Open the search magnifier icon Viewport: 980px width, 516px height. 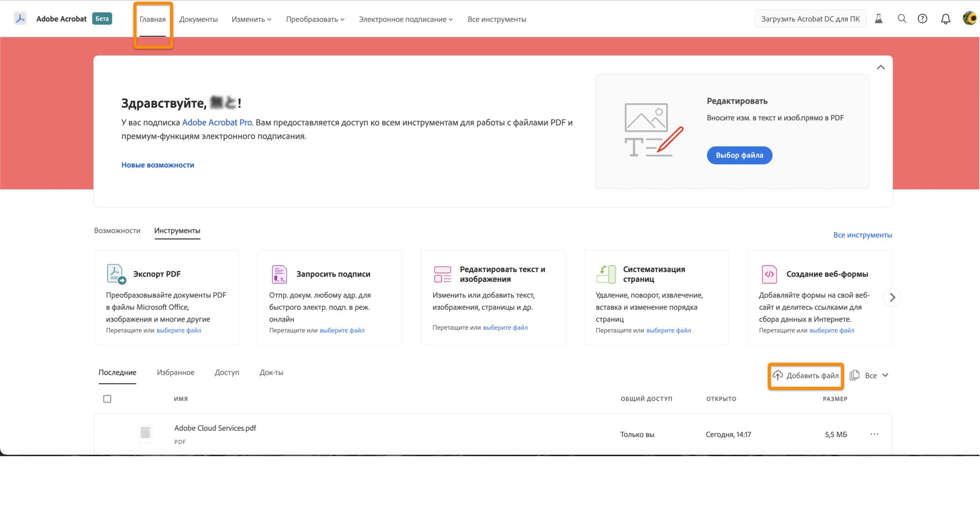click(x=902, y=19)
